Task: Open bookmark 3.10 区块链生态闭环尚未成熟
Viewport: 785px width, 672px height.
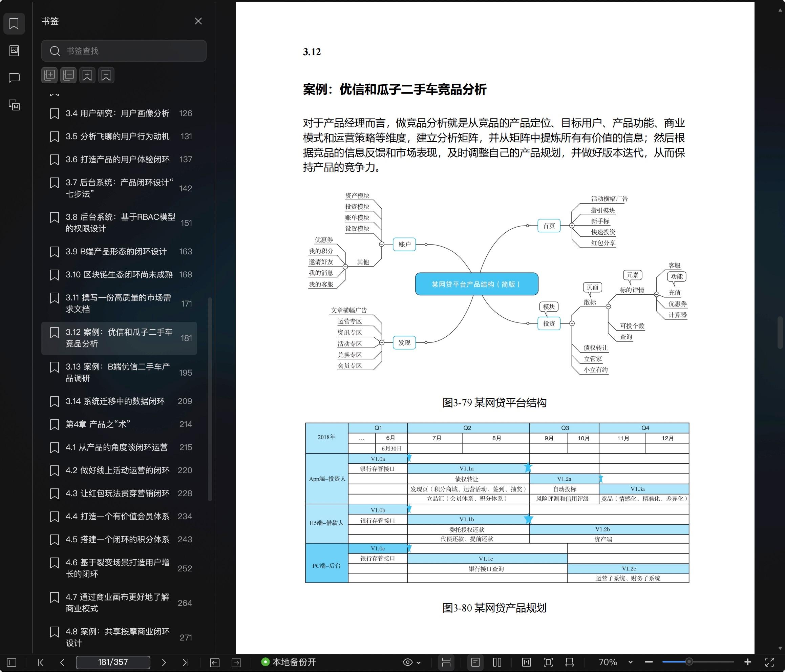Action: 119,275
